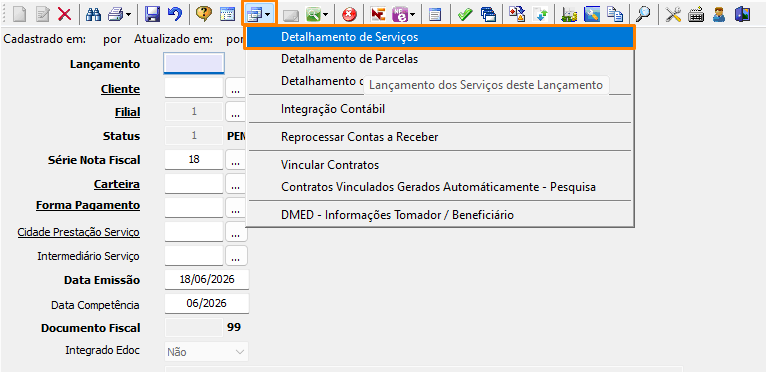The height and width of the screenshot is (372, 766).
Task: Click the Filial underlined label
Action: pos(128,113)
